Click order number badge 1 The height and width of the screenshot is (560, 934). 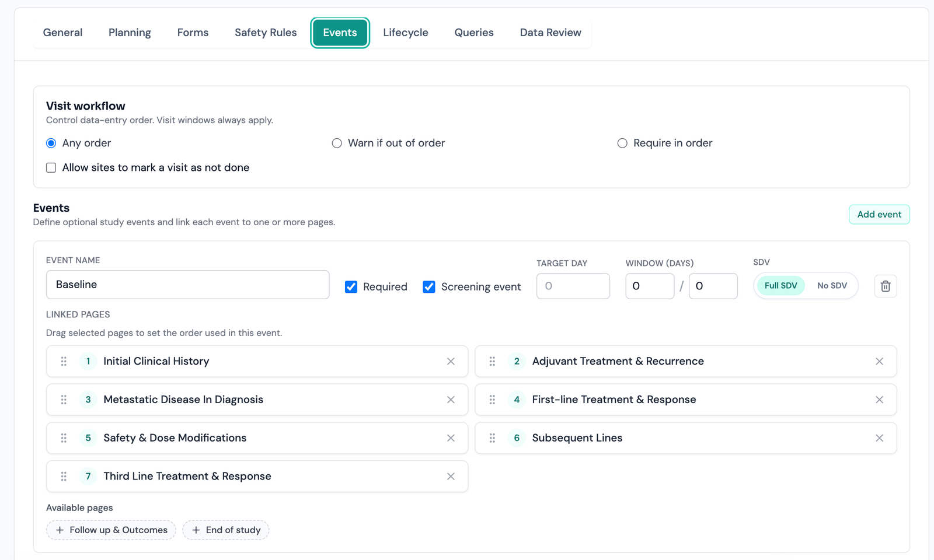[x=88, y=362]
